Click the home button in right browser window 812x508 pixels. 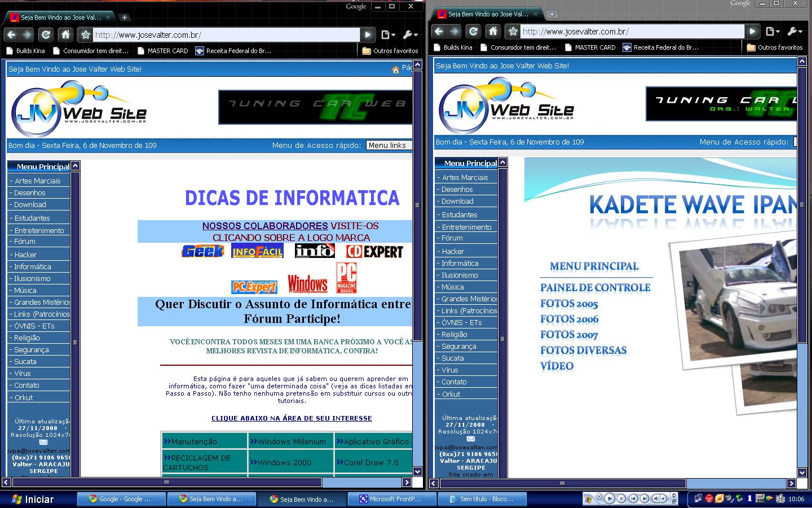click(493, 32)
